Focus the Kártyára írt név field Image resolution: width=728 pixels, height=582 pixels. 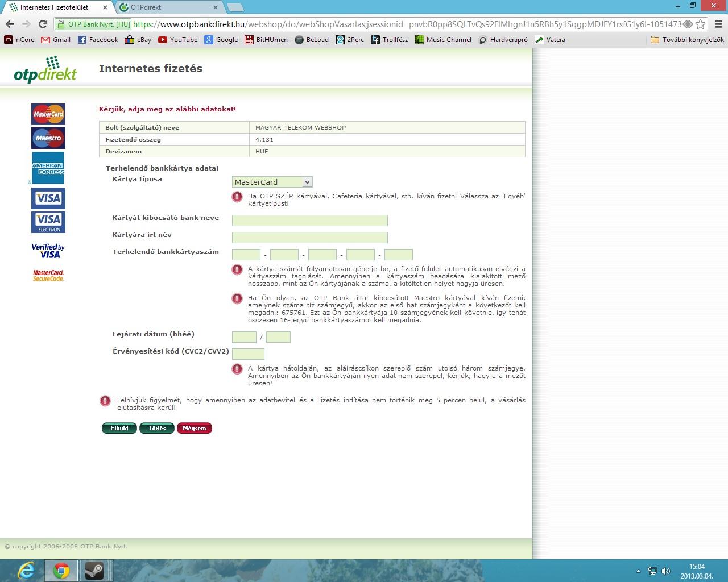(x=310, y=238)
